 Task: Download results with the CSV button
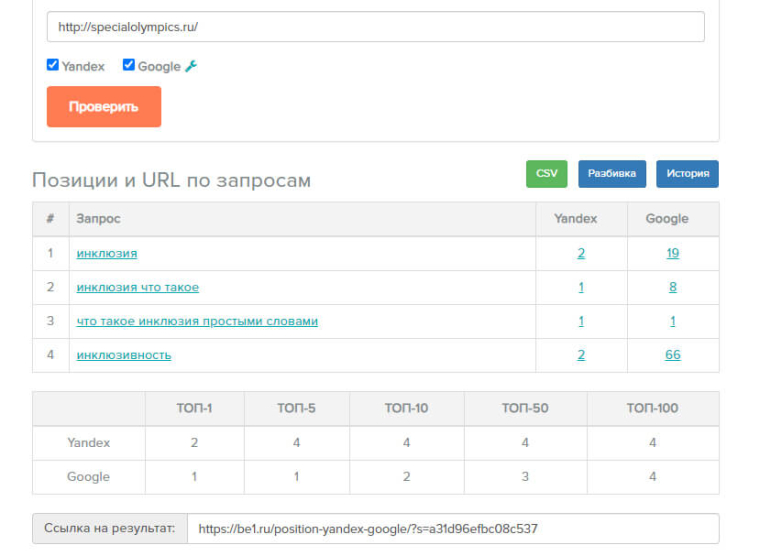(x=546, y=174)
